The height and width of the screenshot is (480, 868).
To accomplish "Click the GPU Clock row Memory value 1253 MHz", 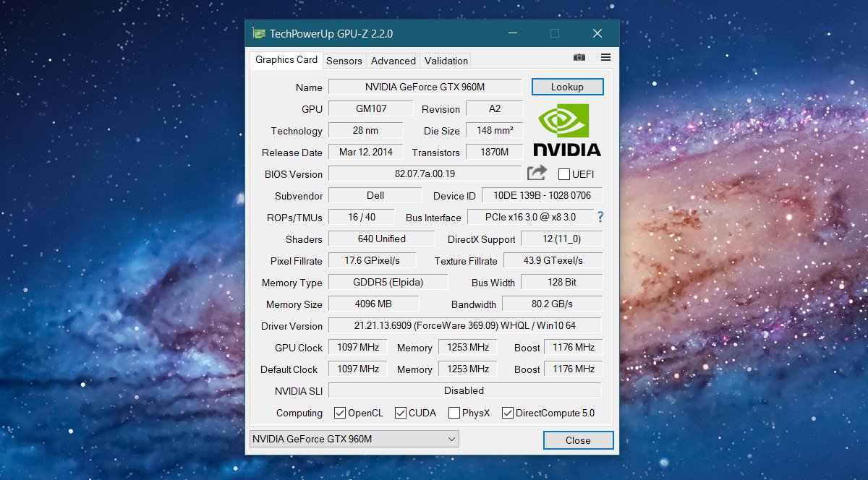I will point(468,347).
